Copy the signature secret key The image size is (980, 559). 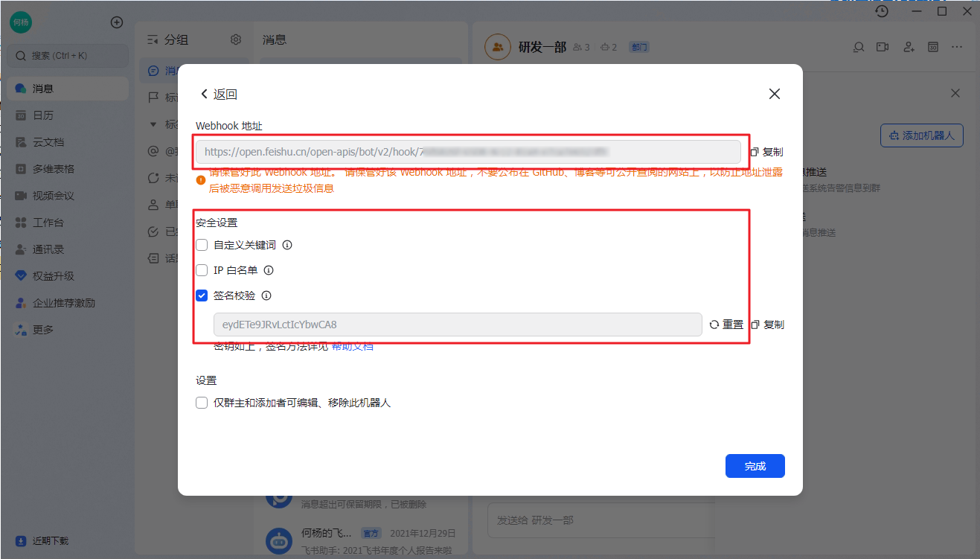[767, 325]
